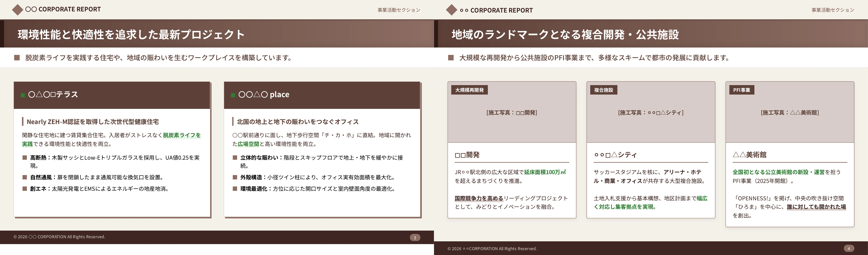
Task: Click the diamond logo on slide 4
Action: [x=452, y=10]
